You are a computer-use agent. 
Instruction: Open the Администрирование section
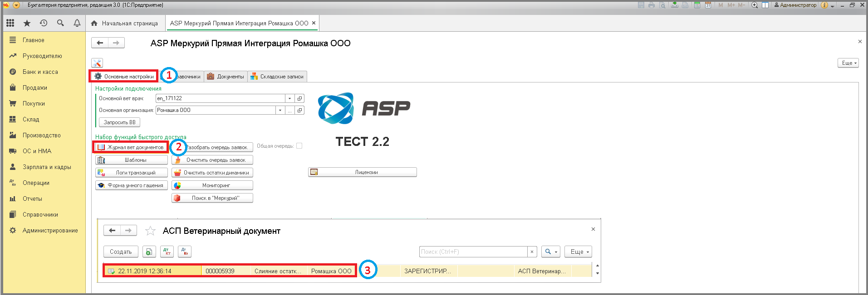pyautogui.click(x=50, y=231)
